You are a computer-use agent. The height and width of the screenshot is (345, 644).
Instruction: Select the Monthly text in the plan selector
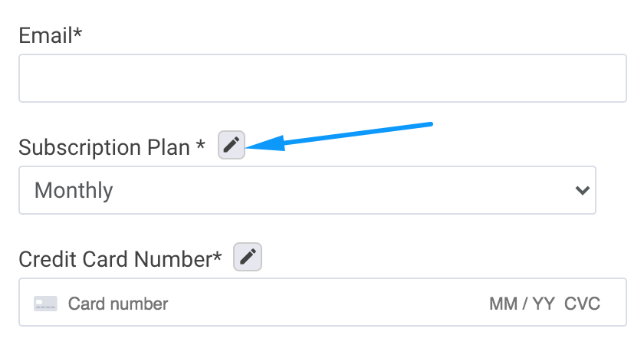tap(74, 191)
